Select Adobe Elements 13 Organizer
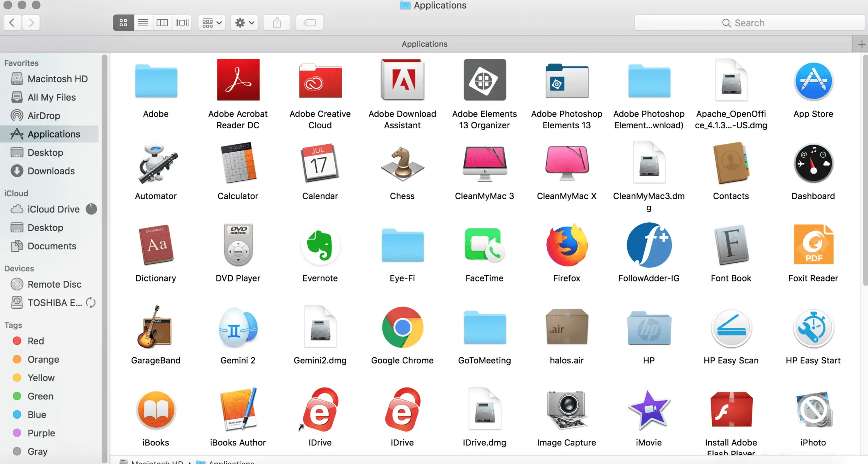Screen dimensions: 868x464 pos(485,80)
